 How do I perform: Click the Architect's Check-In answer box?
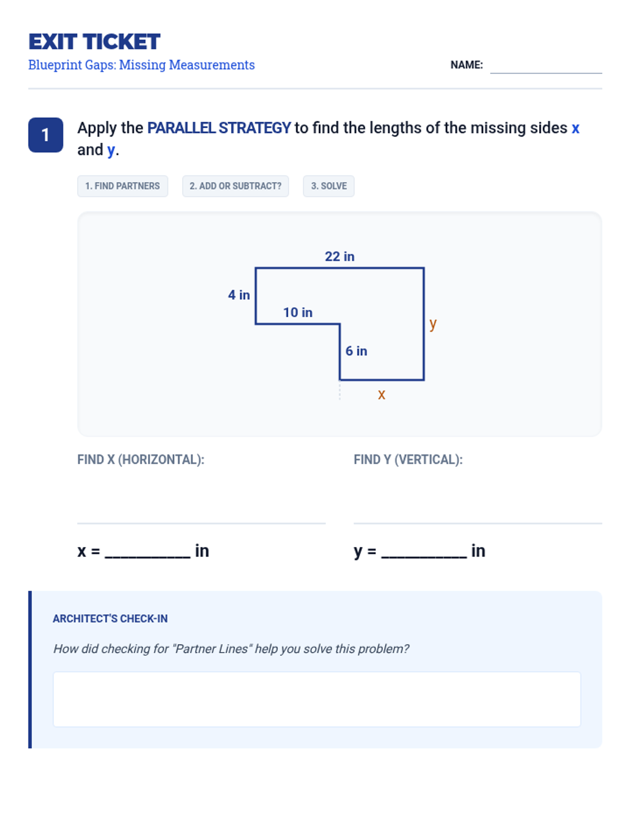tap(317, 699)
